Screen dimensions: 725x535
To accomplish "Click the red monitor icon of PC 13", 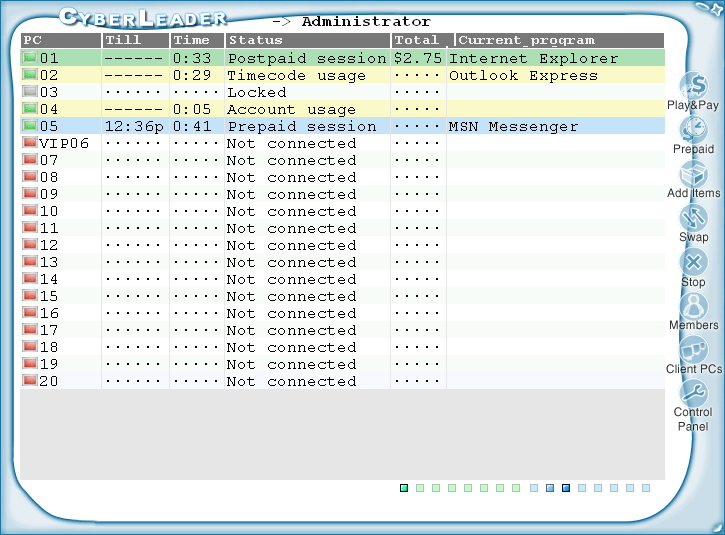I will pyautogui.click(x=30, y=261).
